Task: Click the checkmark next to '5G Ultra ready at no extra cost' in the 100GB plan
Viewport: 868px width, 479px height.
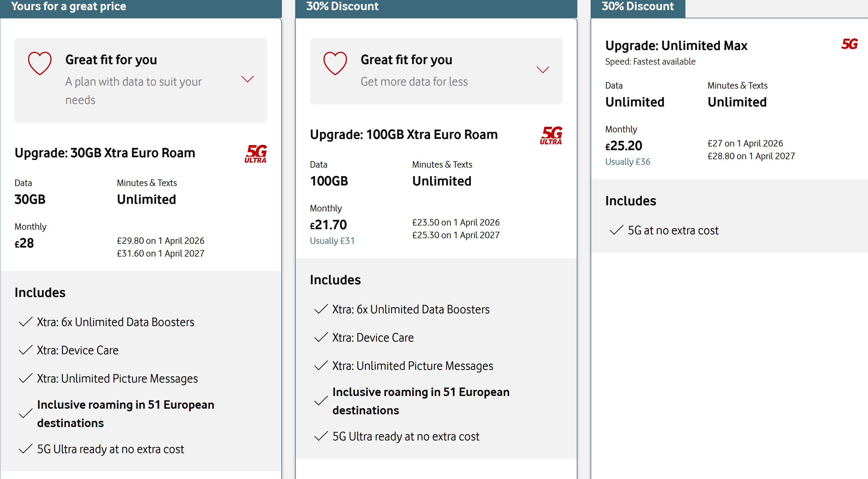Action: [x=321, y=436]
